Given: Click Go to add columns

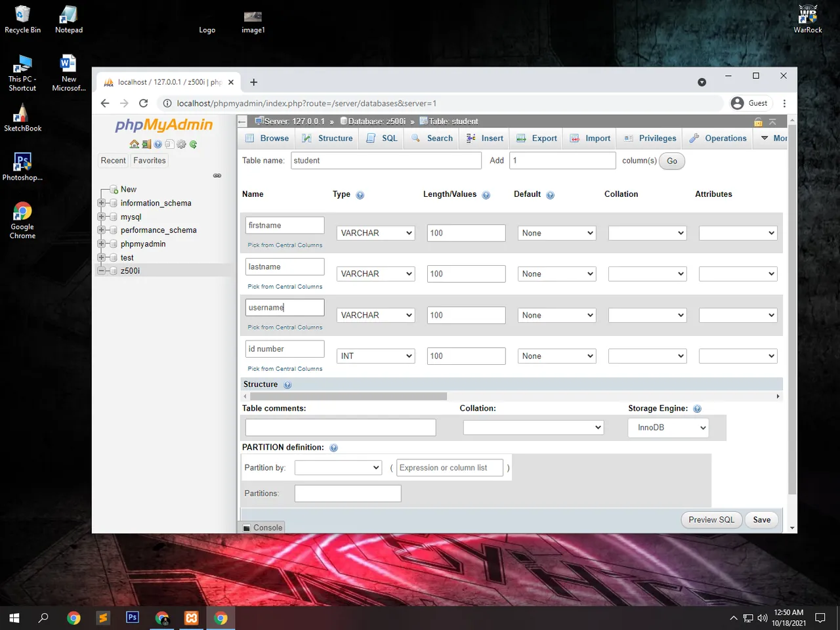Looking at the screenshot, I should pyautogui.click(x=672, y=161).
